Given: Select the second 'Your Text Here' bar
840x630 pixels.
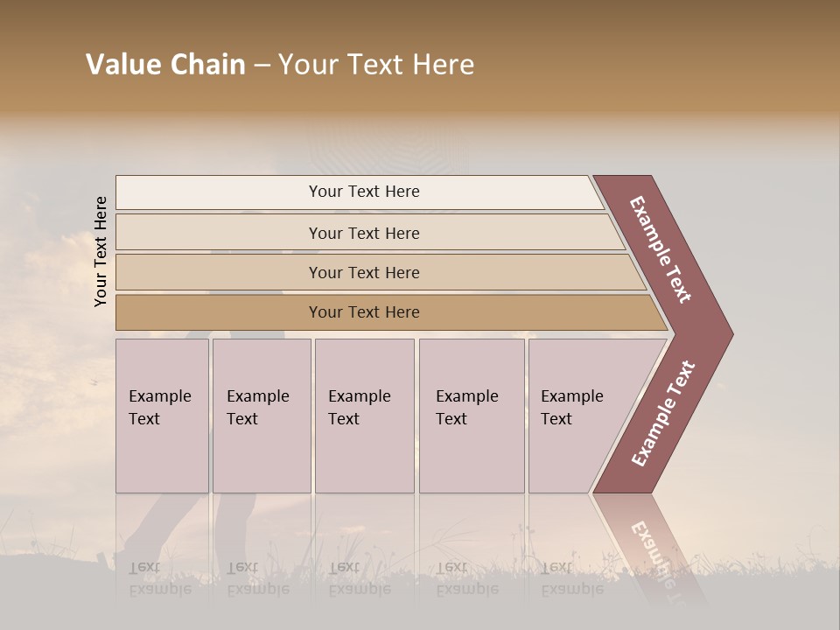Looking at the screenshot, I should tap(363, 233).
